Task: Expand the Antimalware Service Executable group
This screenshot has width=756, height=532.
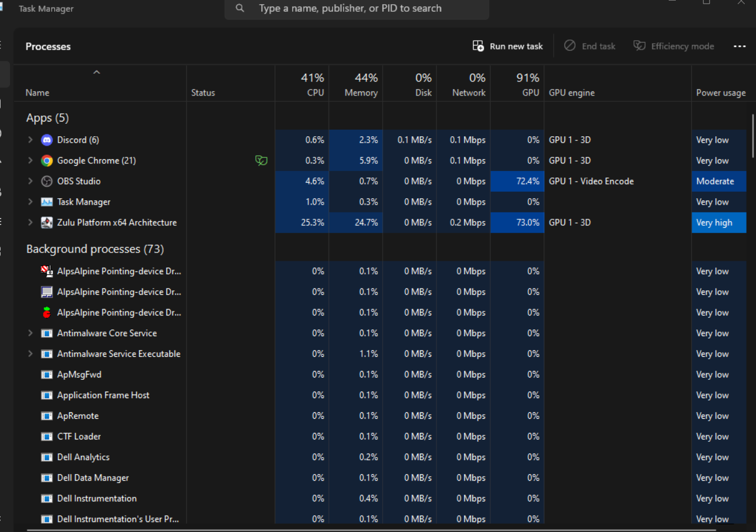Action: tap(30, 354)
